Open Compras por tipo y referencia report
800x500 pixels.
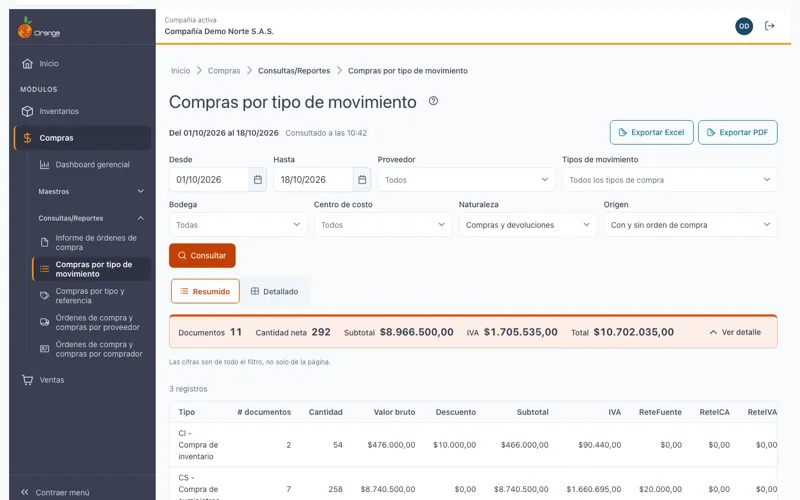point(91,295)
